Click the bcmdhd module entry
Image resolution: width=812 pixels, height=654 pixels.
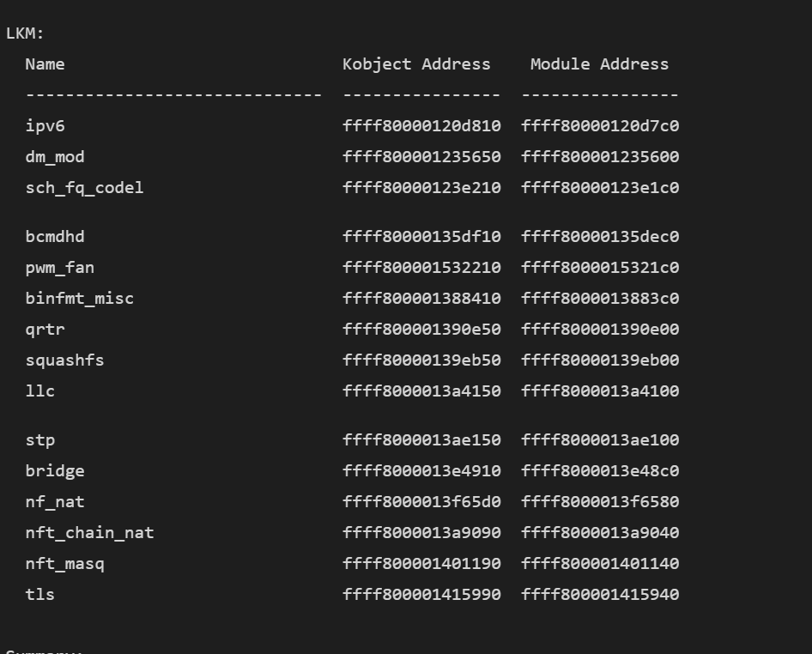[x=55, y=237]
